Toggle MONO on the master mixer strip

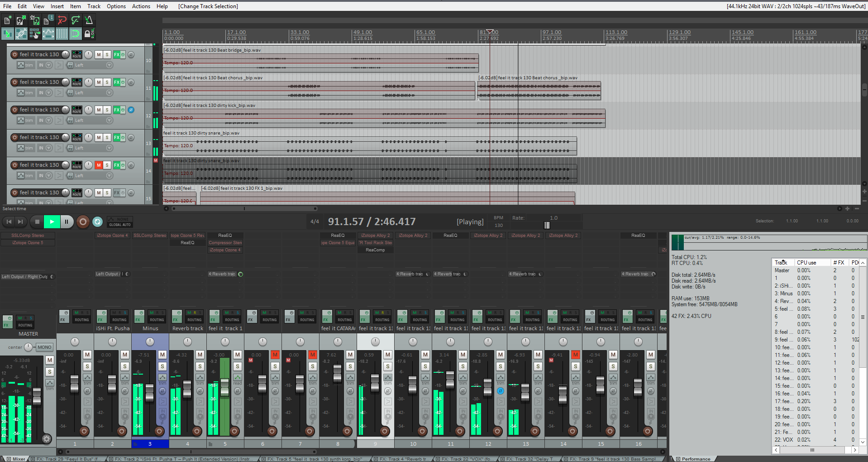coord(44,347)
